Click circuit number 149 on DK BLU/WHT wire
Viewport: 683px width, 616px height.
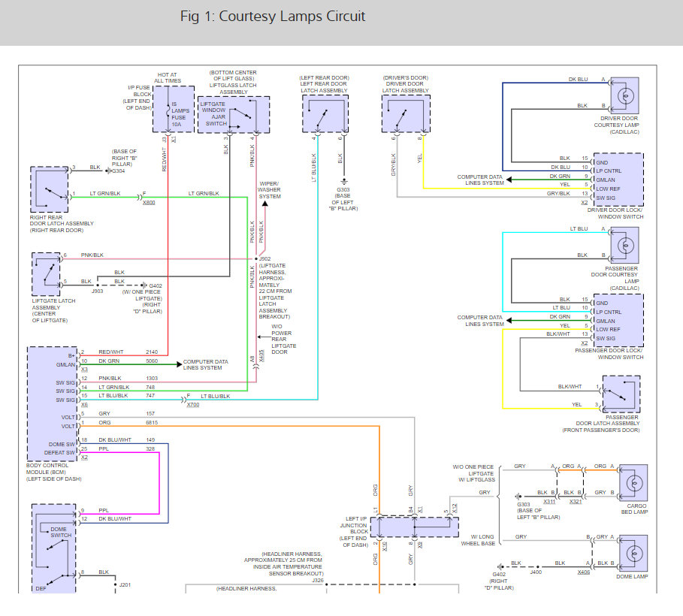[x=150, y=440]
